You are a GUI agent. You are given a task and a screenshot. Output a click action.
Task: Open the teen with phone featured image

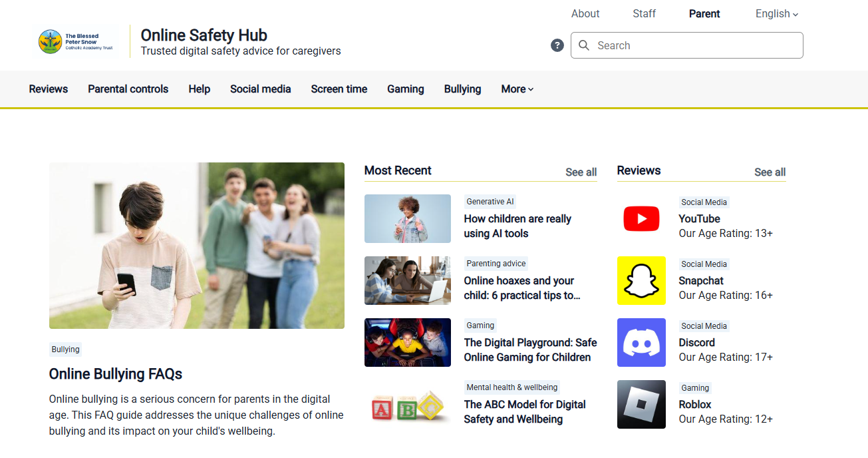(x=197, y=246)
